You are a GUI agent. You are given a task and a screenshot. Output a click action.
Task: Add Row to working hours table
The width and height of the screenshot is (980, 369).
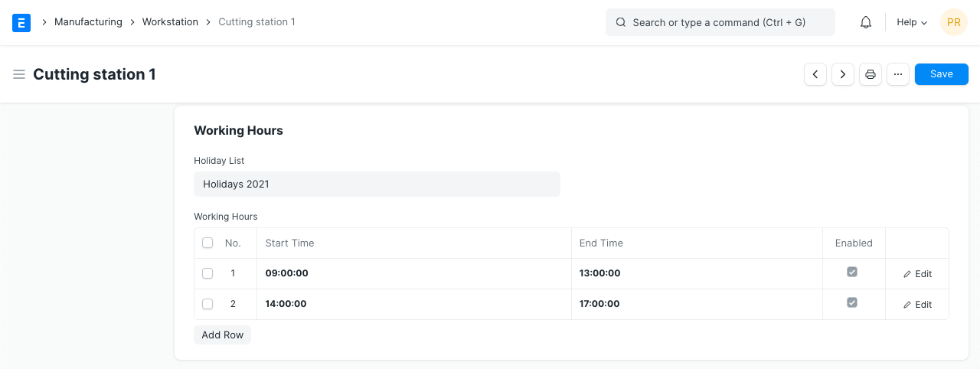(x=222, y=335)
